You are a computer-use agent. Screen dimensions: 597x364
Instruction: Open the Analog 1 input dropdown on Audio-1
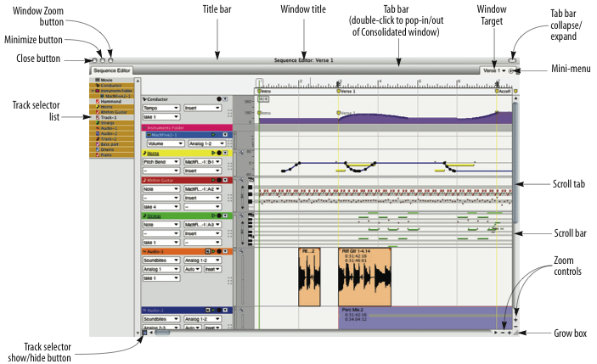pos(161,269)
